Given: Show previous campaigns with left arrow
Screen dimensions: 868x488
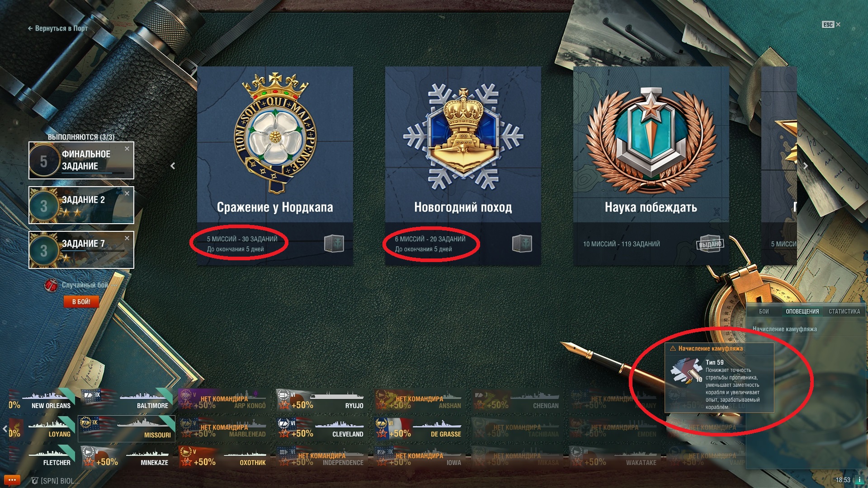Looking at the screenshot, I should [173, 166].
